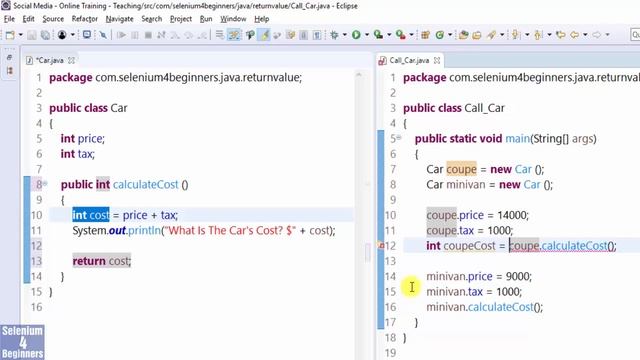Open the Run configurations dropdown arrow

tap(367, 35)
